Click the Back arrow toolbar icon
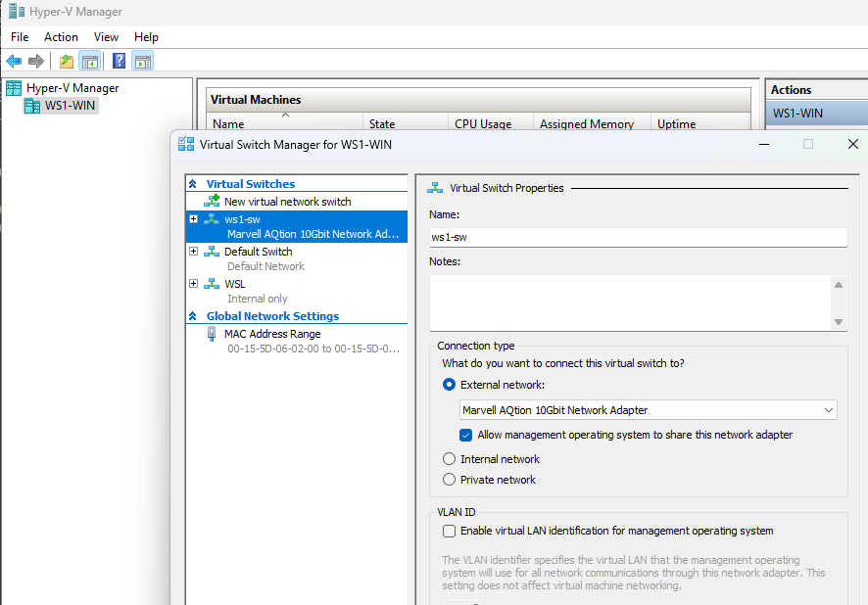 click(14, 62)
